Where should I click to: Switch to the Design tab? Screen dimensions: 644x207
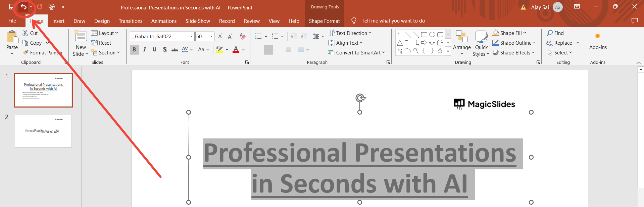pos(102,21)
